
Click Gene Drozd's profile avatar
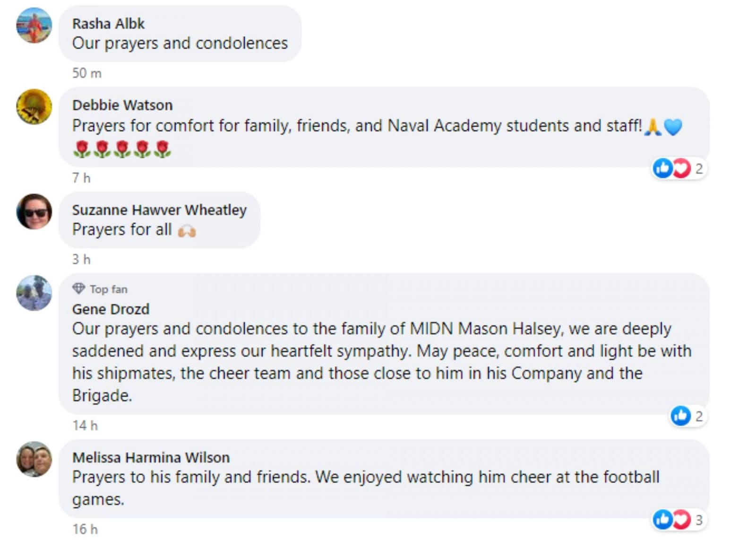[34, 293]
